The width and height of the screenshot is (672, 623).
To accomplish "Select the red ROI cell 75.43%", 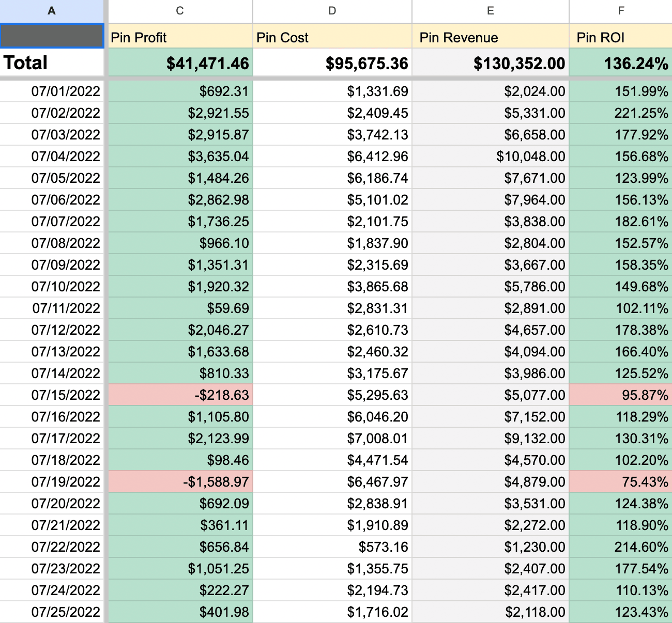I will click(x=620, y=482).
